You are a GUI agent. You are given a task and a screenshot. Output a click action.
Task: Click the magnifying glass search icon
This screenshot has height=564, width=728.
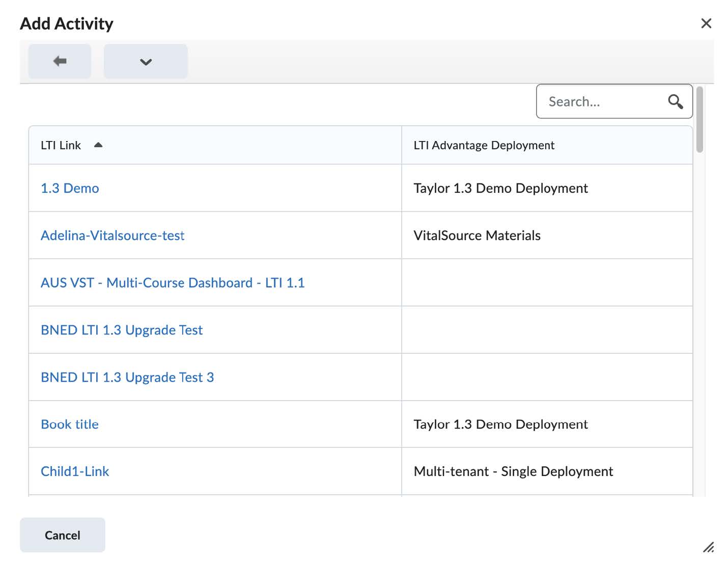675,102
